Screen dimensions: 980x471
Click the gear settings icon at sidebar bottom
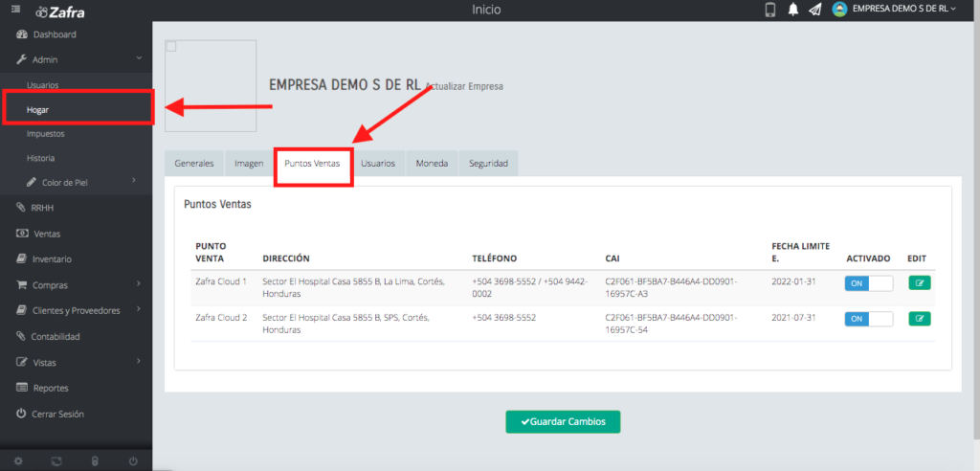[x=19, y=461]
